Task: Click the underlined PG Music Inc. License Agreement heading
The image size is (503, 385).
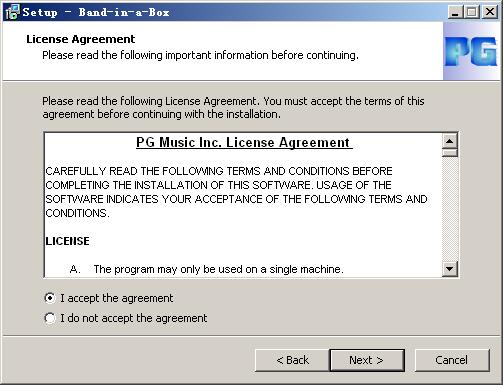Action: (x=244, y=143)
